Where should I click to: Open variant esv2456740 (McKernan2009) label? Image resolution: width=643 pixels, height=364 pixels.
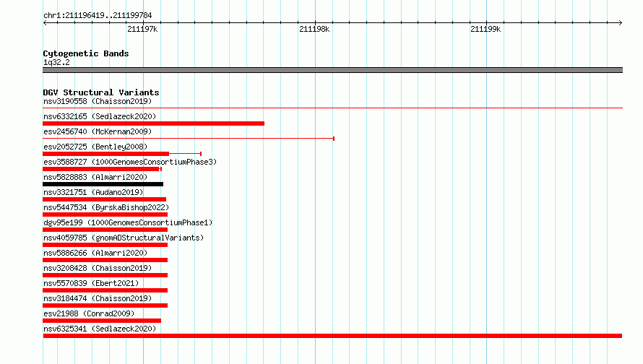coord(98,131)
